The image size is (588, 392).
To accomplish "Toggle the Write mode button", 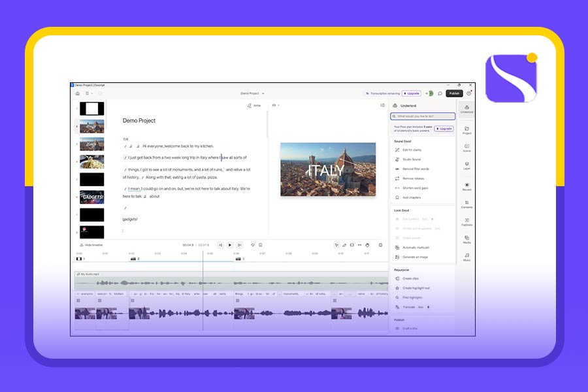I will (x=254, y=105).
